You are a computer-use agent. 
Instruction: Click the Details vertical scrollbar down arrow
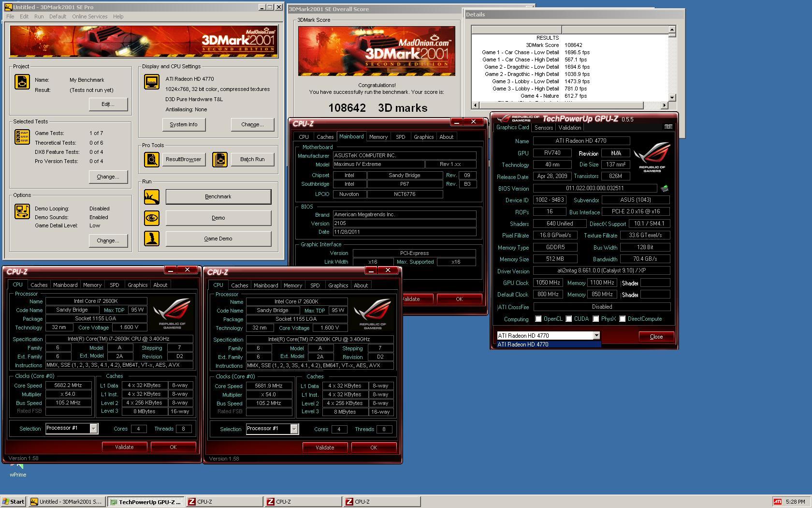click(672, 98)
